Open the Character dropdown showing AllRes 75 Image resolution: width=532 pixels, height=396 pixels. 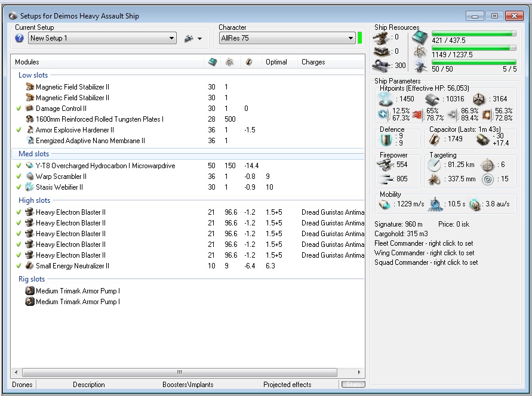(x=287, y=38)
